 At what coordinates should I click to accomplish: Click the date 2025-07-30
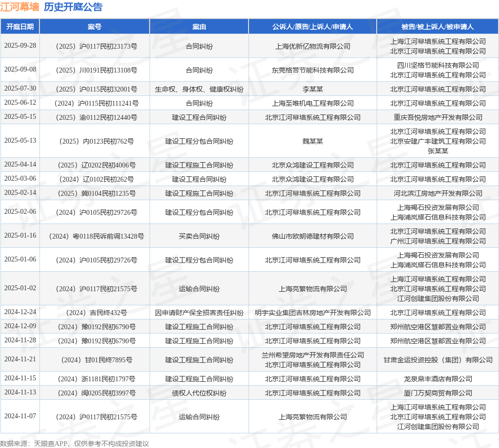(20, 89)
